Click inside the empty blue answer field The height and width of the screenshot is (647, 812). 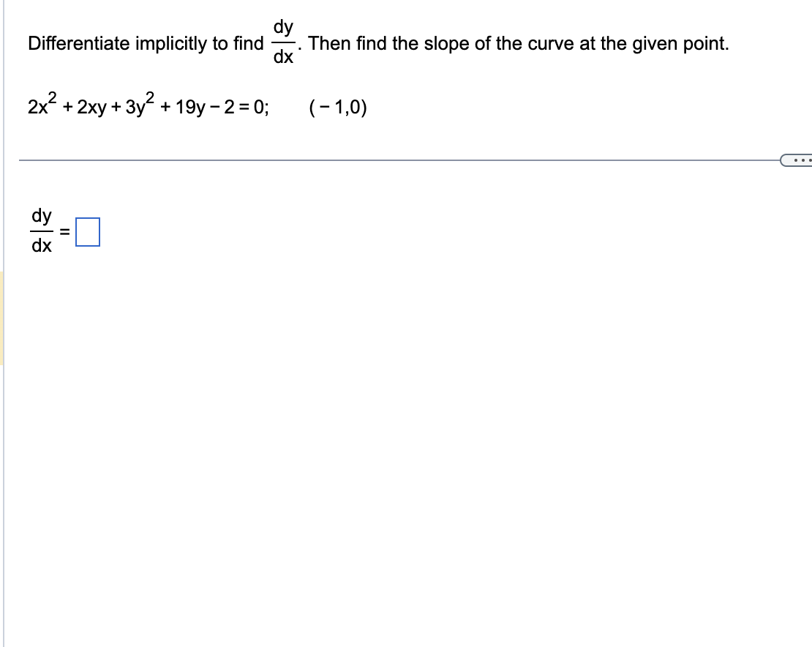88,232
